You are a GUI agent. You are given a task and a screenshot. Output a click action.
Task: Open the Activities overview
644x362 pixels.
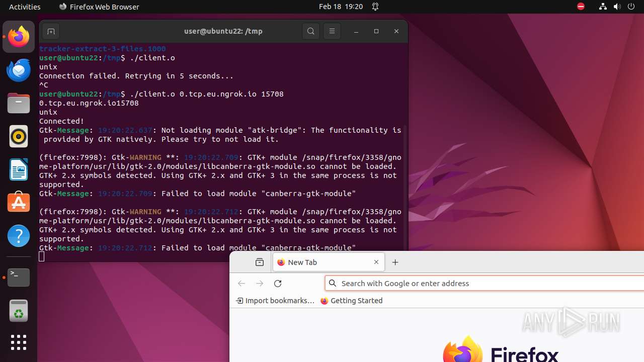25,7
